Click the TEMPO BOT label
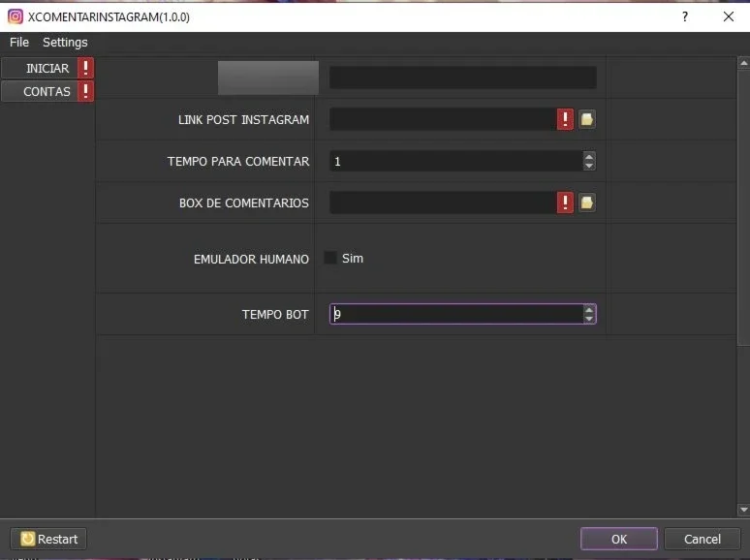Screen dimensions: 750x560 (x=275, y=315)
